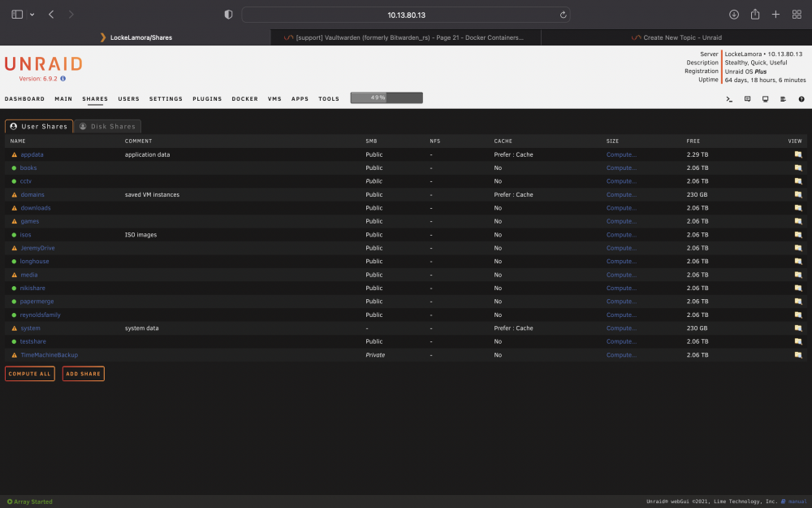Select the User Shares tab
The height and width of the screenshot is (508, 812).
coord(39,127)
